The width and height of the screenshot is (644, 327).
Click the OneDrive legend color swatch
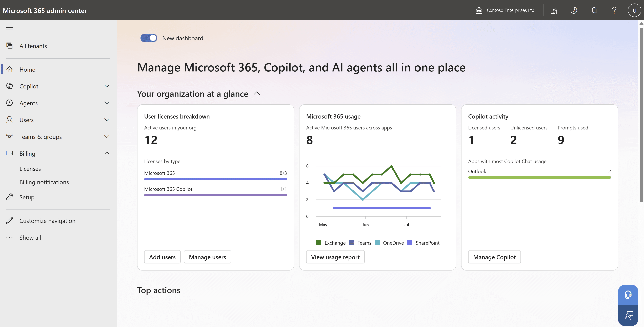click(377, 242)
